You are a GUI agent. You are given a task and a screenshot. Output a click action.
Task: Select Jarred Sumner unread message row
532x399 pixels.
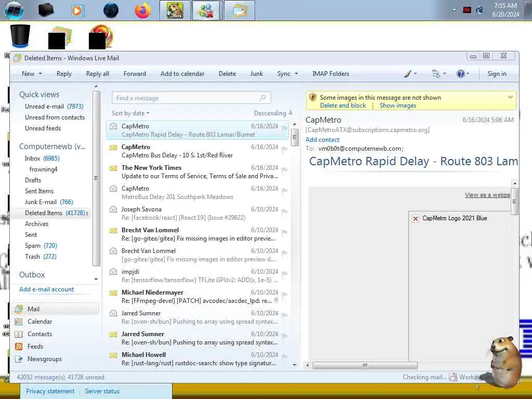click(198, 338)
